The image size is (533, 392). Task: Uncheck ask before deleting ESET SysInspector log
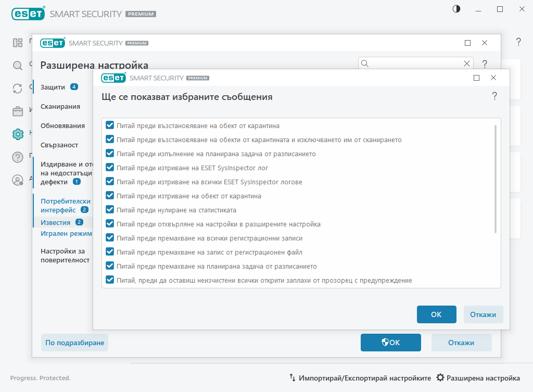110,167
